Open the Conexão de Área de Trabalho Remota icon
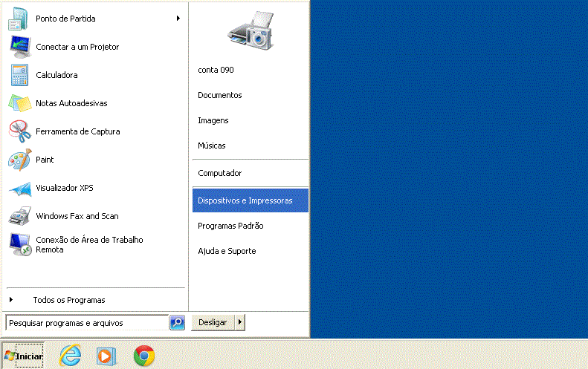Viewport: 588px width, 369px height. [20, 244]
